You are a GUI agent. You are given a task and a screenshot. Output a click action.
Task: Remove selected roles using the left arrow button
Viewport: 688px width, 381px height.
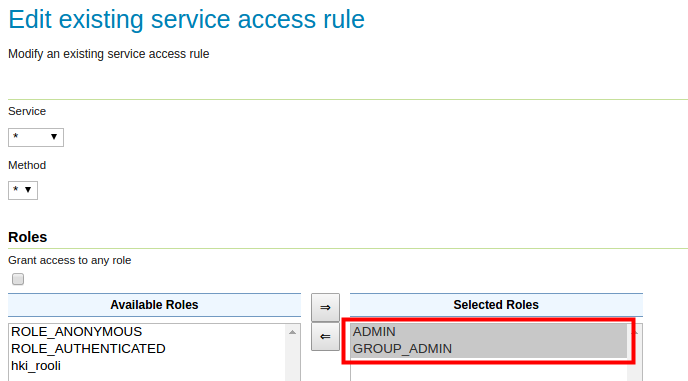click(x=325, y=337)
